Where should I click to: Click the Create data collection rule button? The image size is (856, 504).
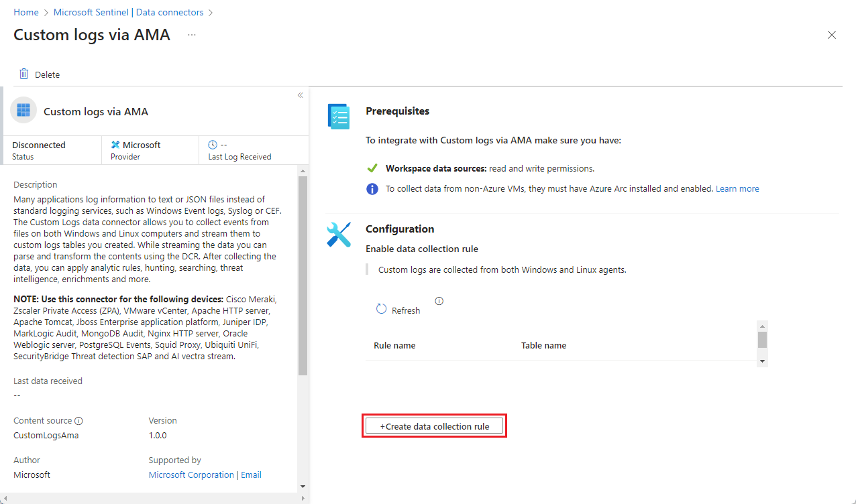pyautogui.click(x=434, y=426)
